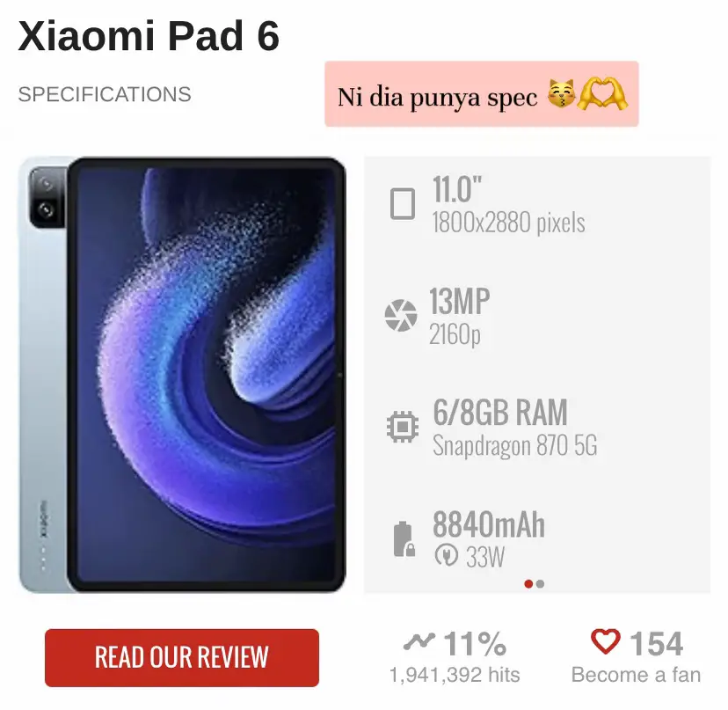The image size is (728, 710).
Task: Select the second gray pagination dot
Action: (540, 584)
